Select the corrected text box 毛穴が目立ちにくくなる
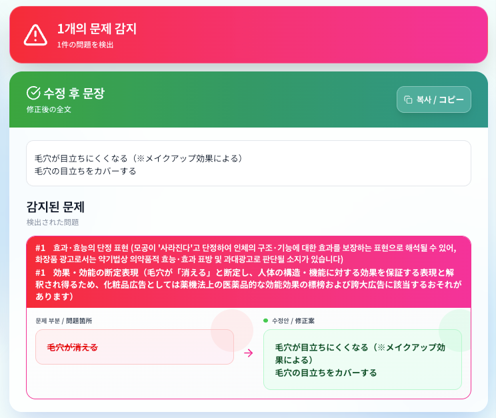 pos(248,163)
